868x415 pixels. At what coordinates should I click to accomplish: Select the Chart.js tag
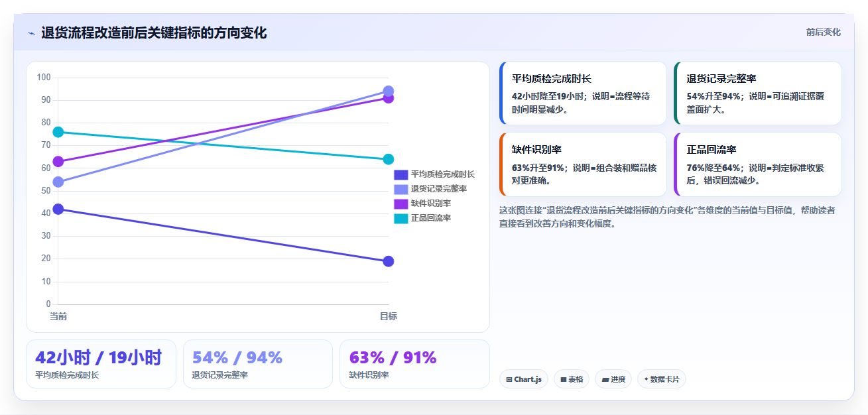point(524,379)
